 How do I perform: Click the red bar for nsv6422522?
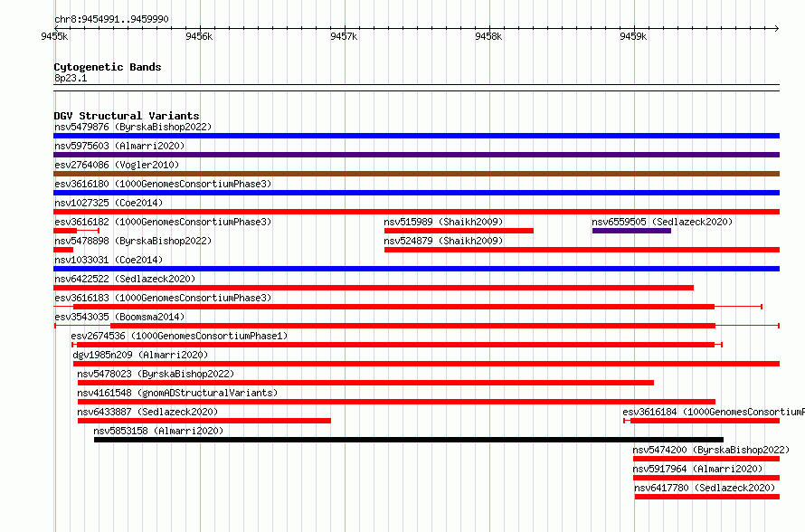coord(374,288)
